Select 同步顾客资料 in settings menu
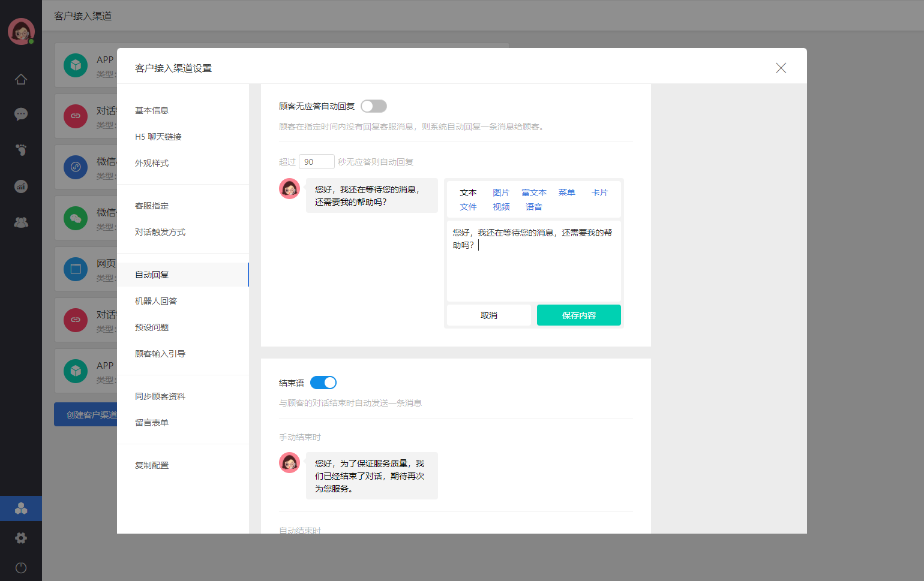Screen dimensions: 924x581 (x=183, y=396)
